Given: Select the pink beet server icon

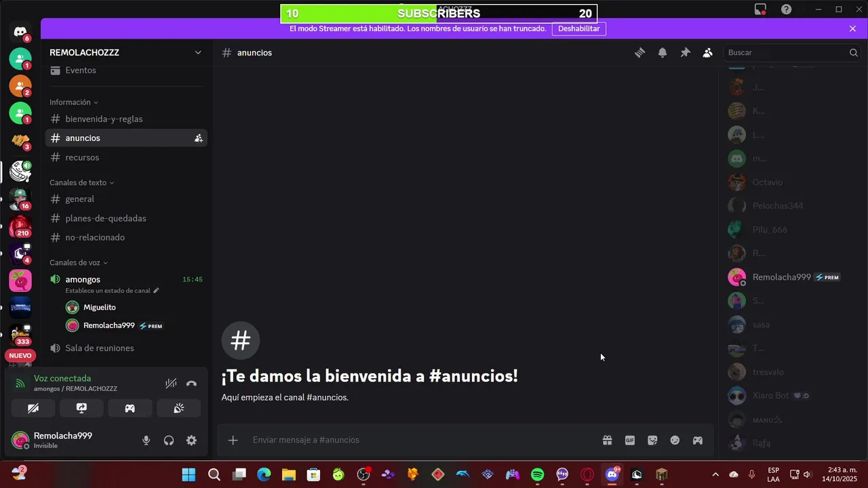Looking at the screenshot, I should click(x=20, y=281).
